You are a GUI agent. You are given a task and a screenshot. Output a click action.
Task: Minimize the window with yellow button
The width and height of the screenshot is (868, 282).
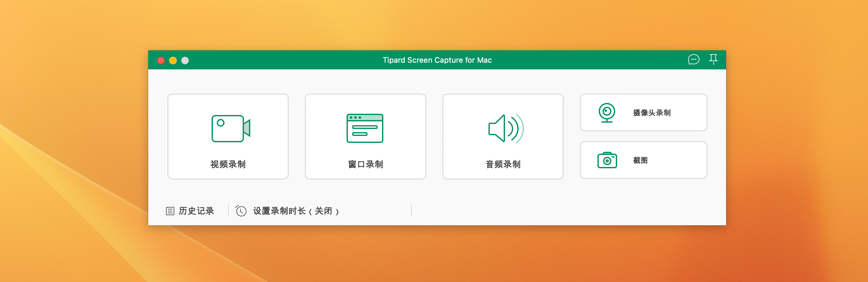(173, 60)
